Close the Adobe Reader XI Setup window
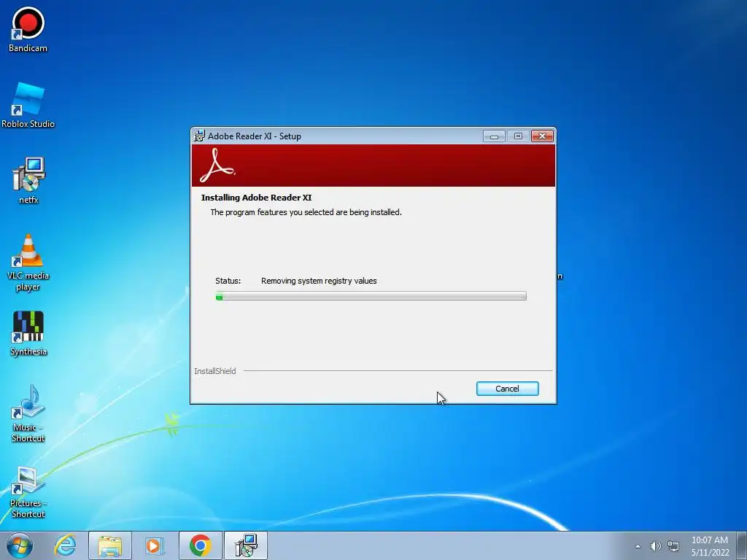The height and width of the screenshot is (560, 747). tap(542, 136)
